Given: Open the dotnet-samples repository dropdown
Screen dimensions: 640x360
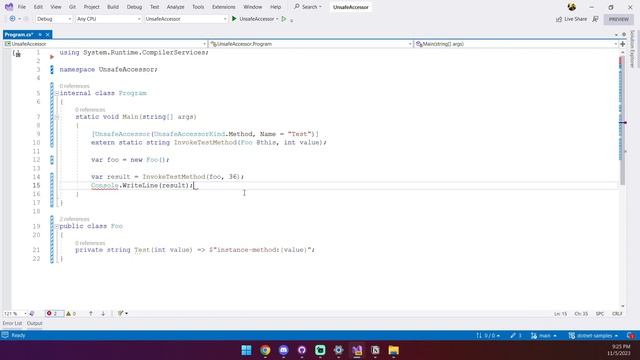Looking at the screenshot, I should click(x=593, y=336).
